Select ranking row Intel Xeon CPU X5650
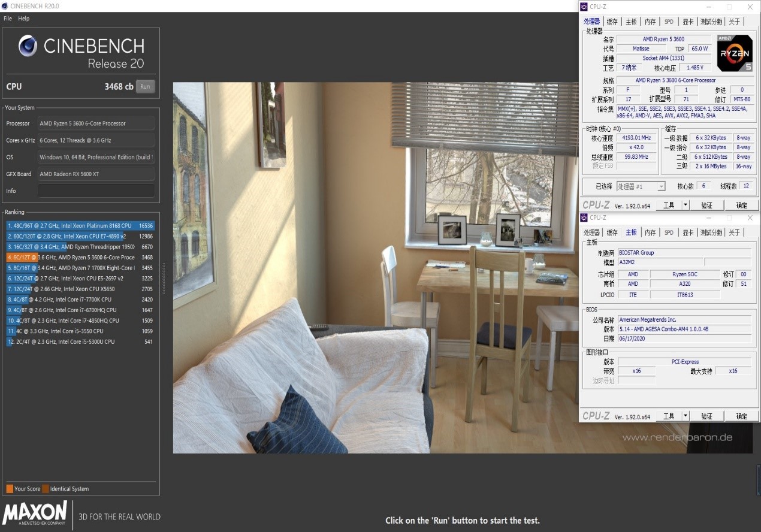The height and width of the screenshot is (532, 761). click(x=80, y=289)
